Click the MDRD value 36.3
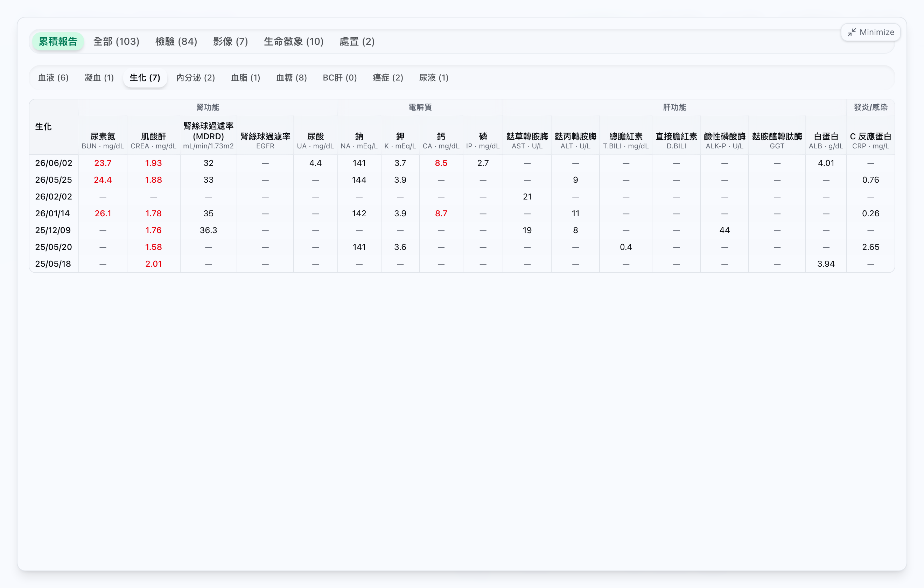The image size is (924, 588). (208, 230)
